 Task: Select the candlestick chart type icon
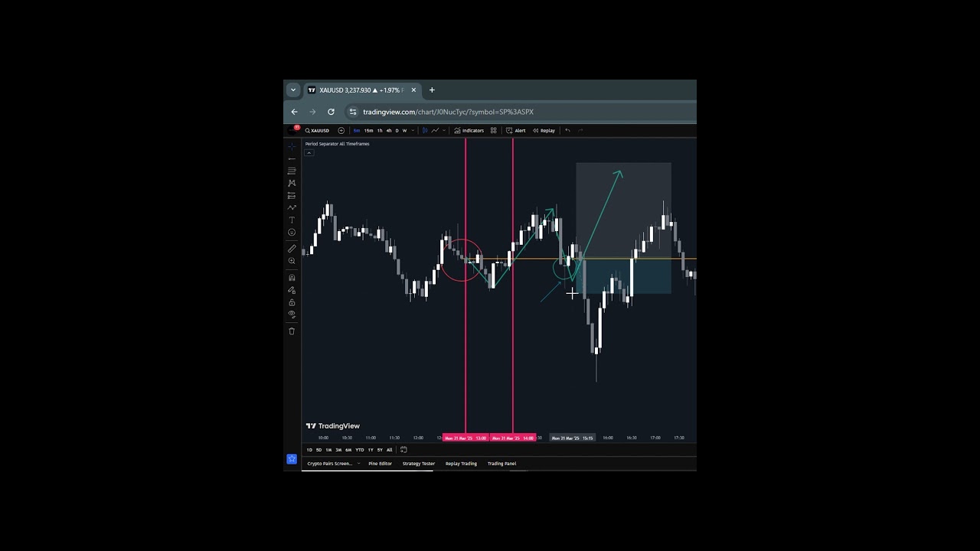pyautogui.click(x=425, y=130)
